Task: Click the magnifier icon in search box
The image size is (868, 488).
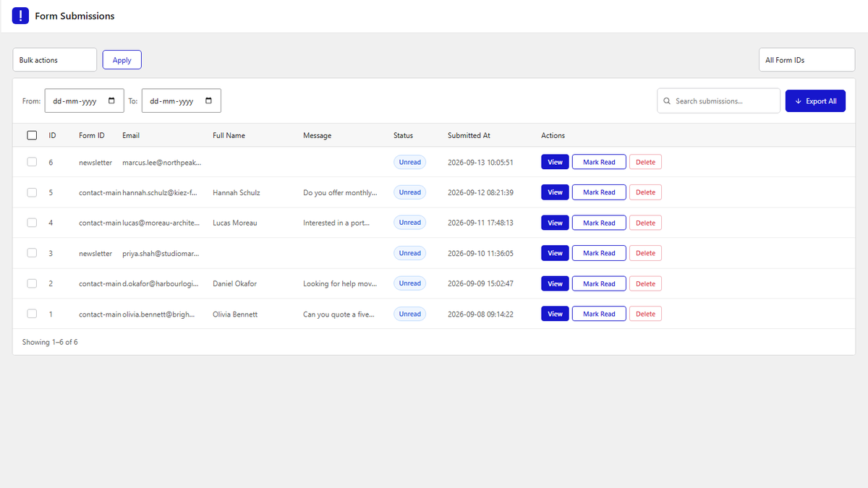Action: (x=667, y=101)
